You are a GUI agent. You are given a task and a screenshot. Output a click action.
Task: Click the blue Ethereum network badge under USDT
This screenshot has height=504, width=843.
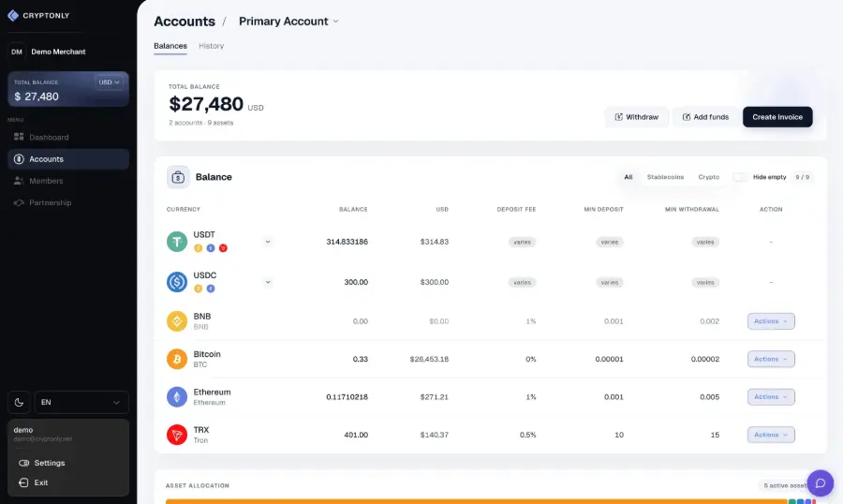click(211, 248)
